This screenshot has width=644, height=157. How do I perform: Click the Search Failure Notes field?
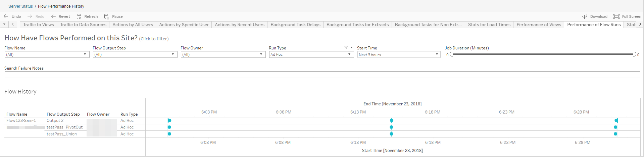tap(322, 75)
